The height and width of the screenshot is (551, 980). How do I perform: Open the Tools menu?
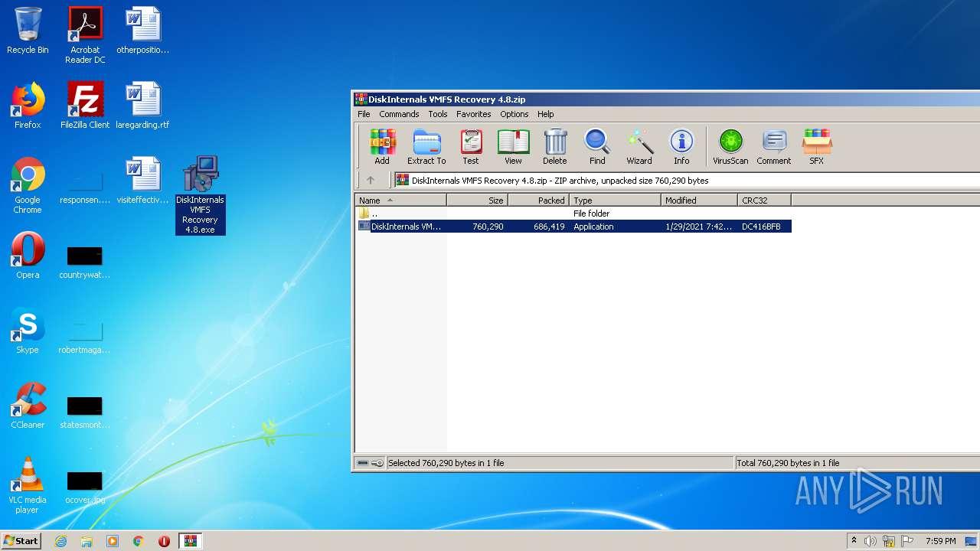tap(438, 114)
